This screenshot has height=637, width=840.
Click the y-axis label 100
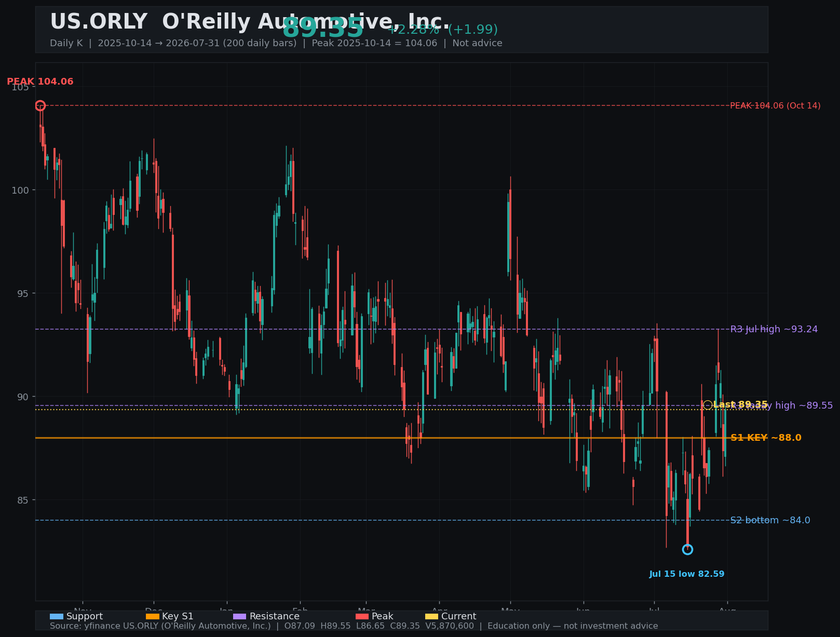pos(20,190)
